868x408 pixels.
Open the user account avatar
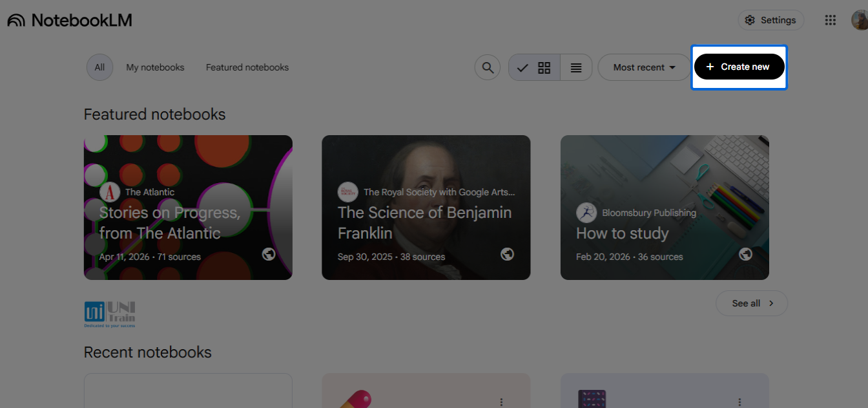pos(860,20)
